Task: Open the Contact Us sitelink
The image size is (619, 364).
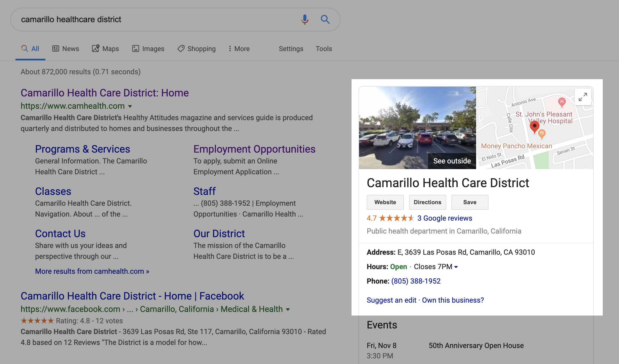Action: (x=60, y=234)
